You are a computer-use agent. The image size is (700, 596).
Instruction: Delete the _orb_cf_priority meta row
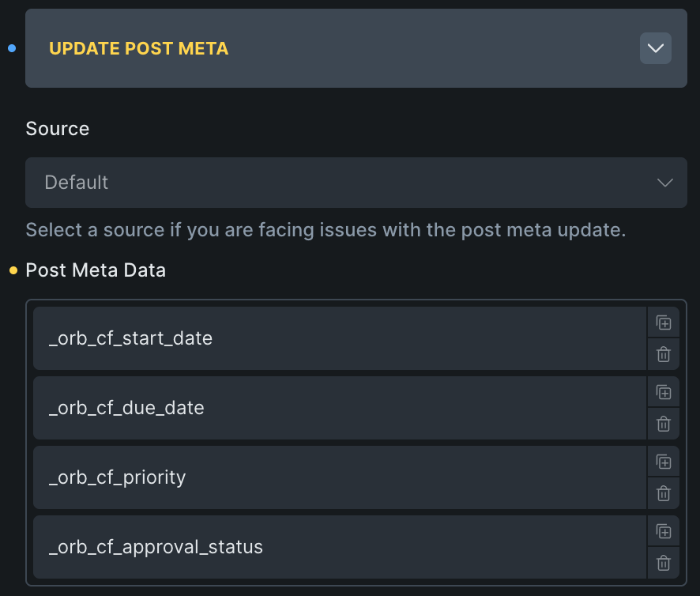click(x=664, y=494)
